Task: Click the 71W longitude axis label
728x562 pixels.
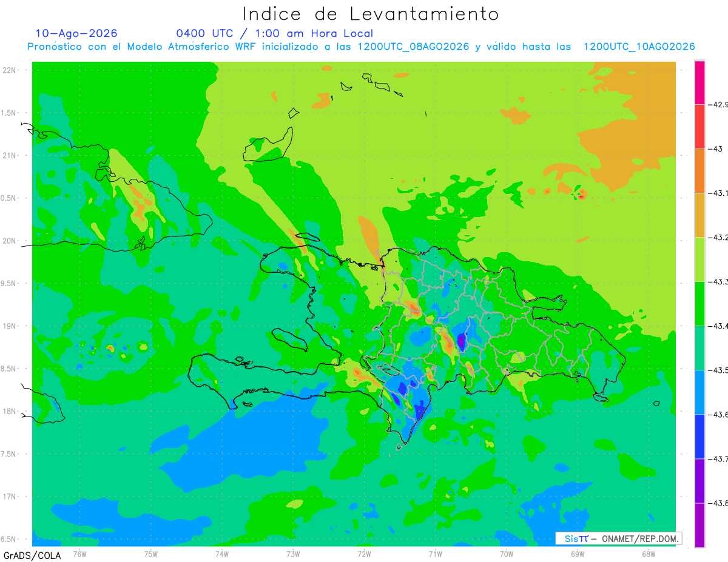Action: tap(435, 554)
